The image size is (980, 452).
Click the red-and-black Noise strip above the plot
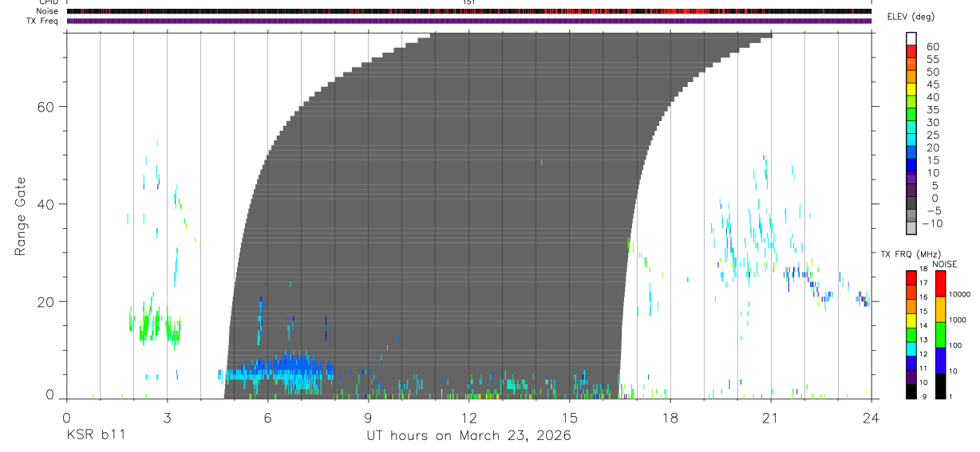(x=468, y=11)
